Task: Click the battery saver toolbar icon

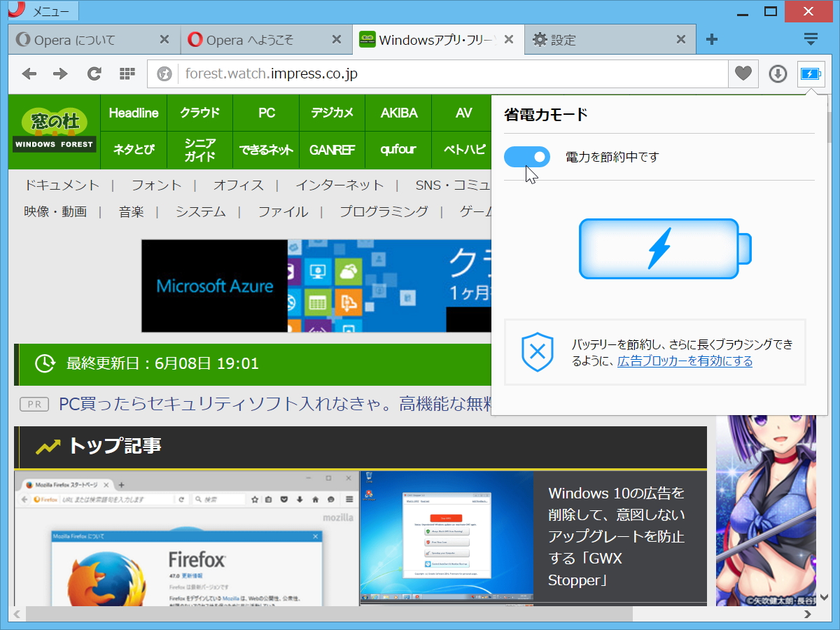Action: (x=811, y=73)
